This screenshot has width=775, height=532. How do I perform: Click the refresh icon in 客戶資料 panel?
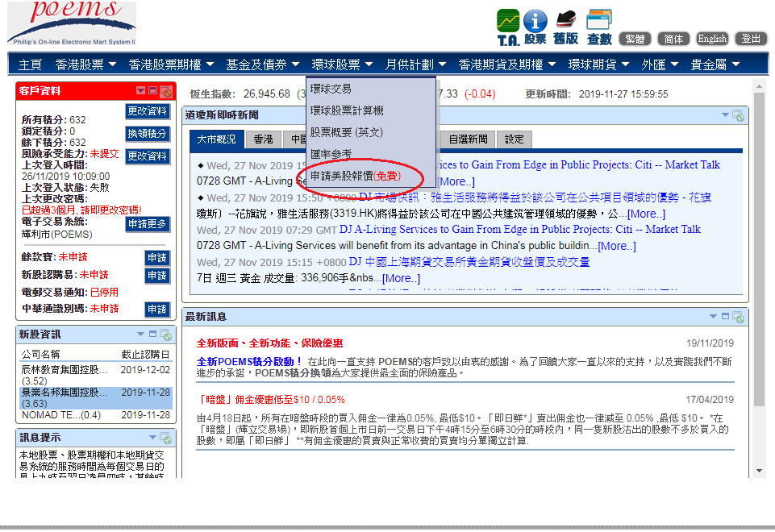pos(165,92)
